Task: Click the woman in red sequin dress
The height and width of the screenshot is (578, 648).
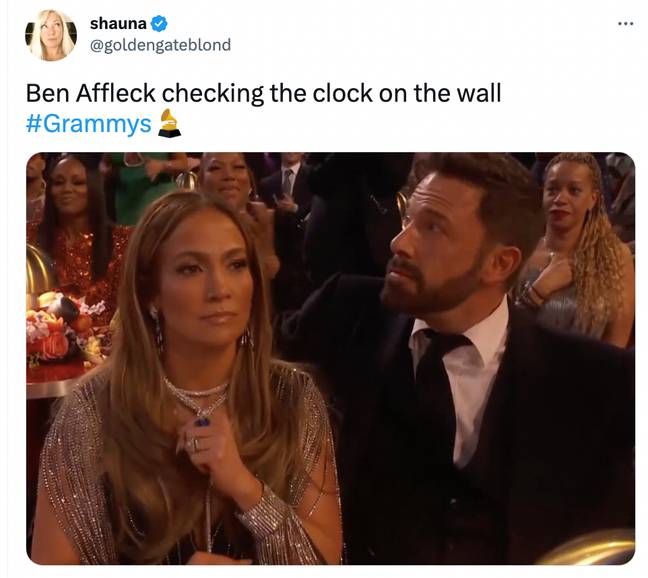Action: click(x=76, y=231)
